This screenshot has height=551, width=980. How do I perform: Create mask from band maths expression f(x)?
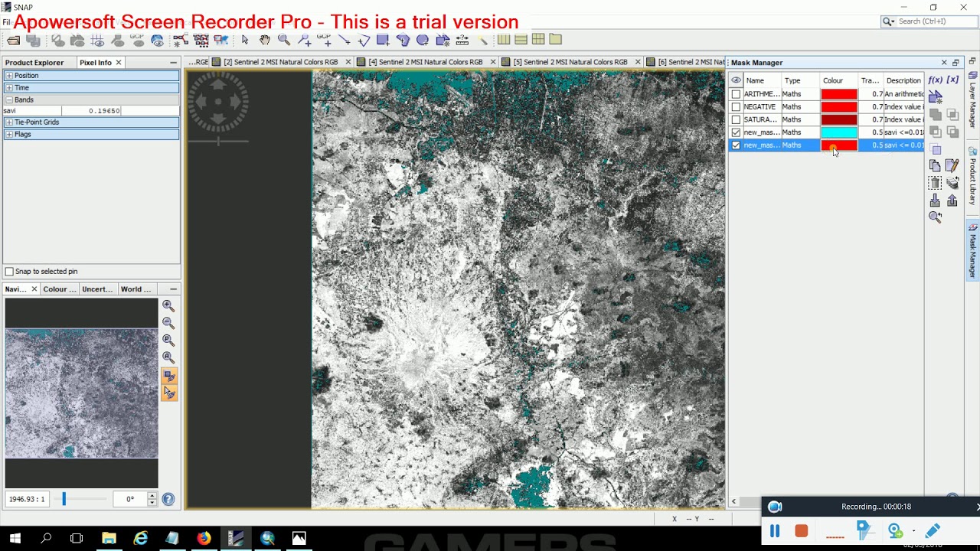pos(935,80)
